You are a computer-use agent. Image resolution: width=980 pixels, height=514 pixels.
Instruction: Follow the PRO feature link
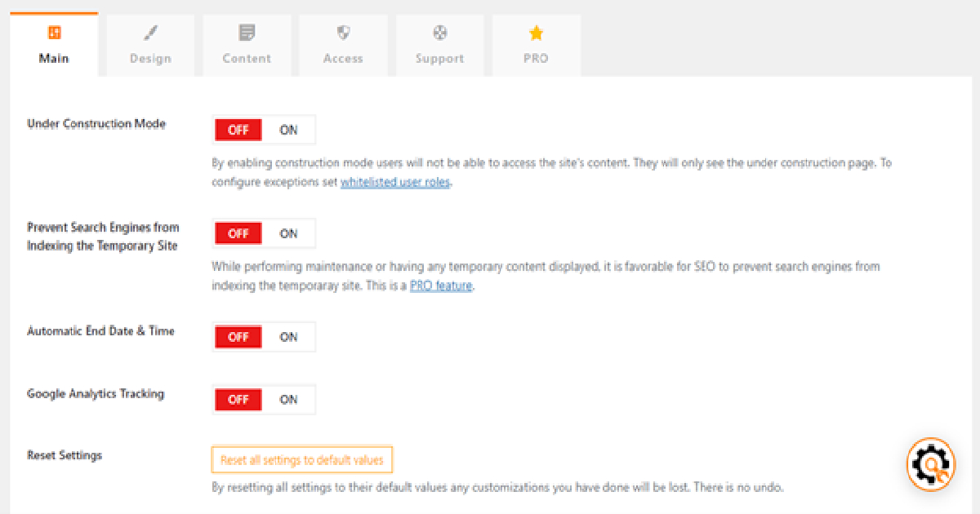441,286
